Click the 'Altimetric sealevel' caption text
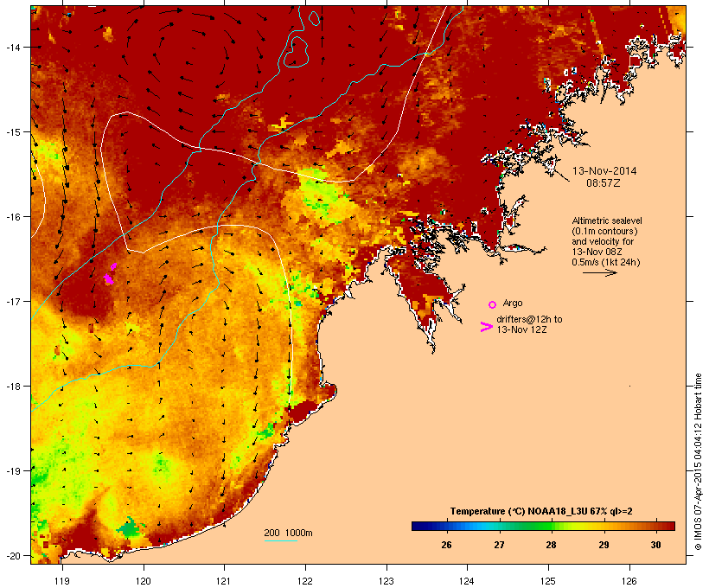 [x=607, y=220]
